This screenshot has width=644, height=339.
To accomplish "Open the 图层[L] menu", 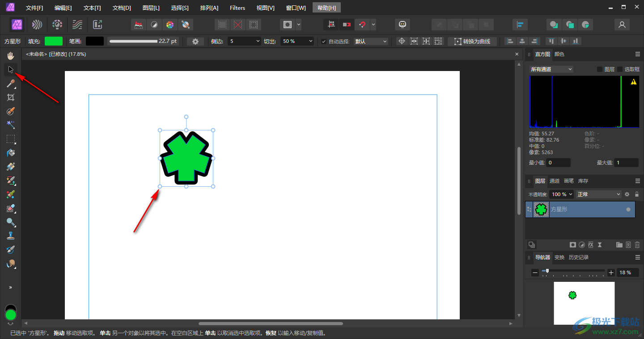I will 151,8.
